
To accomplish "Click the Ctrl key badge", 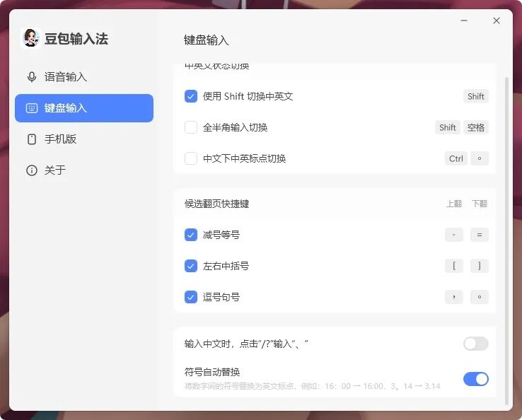I will 456,158.
